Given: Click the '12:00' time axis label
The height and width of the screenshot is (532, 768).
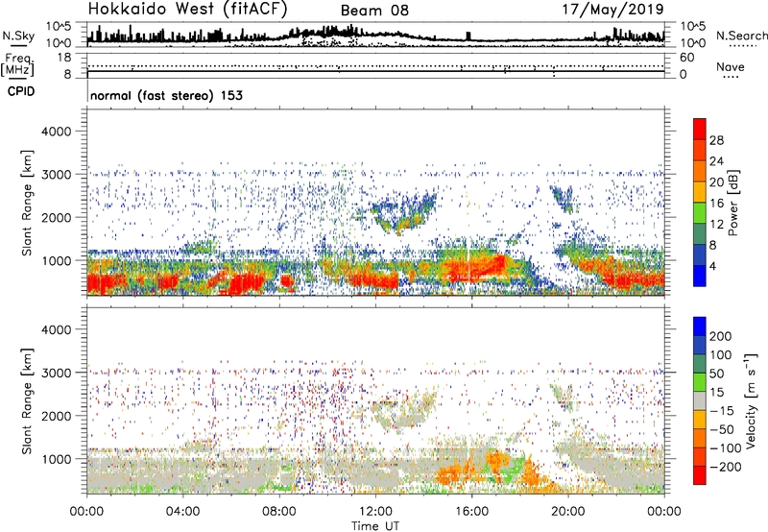Looking at the screenshot, I should point(375,512).
